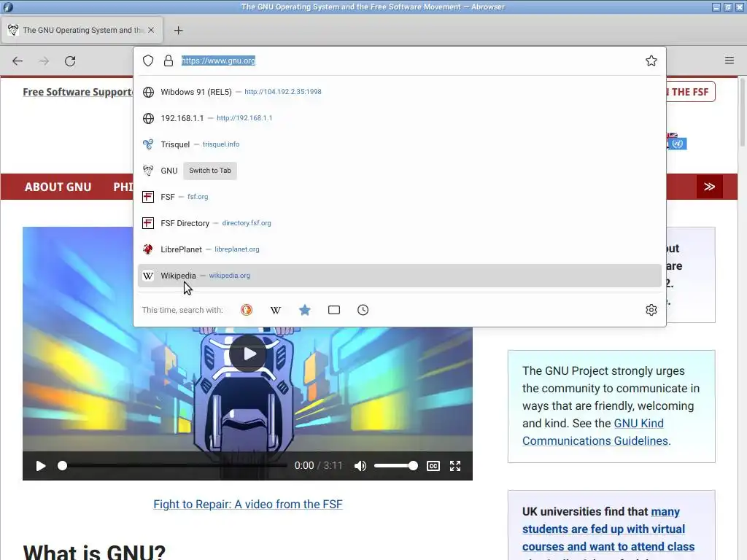The width and height of the screenshot is (747, 560).
Task: Click the Trisquel favicon in suggestions
Action: tap(148, 144)
